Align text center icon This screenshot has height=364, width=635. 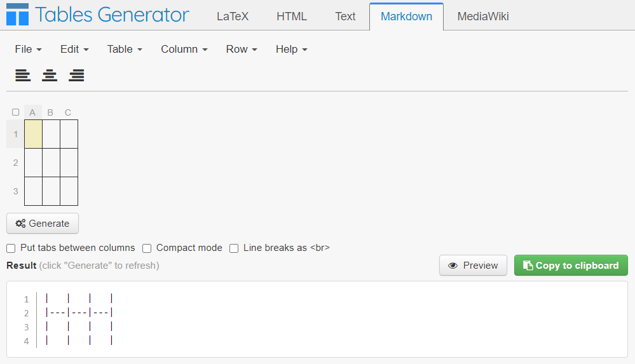click(50, 76)
